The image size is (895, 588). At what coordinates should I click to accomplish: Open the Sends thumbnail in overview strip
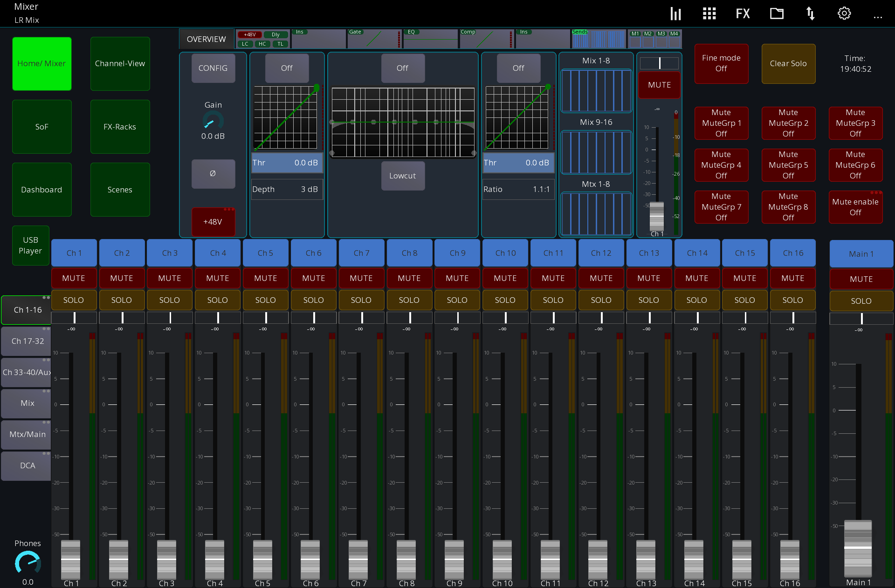599,39
